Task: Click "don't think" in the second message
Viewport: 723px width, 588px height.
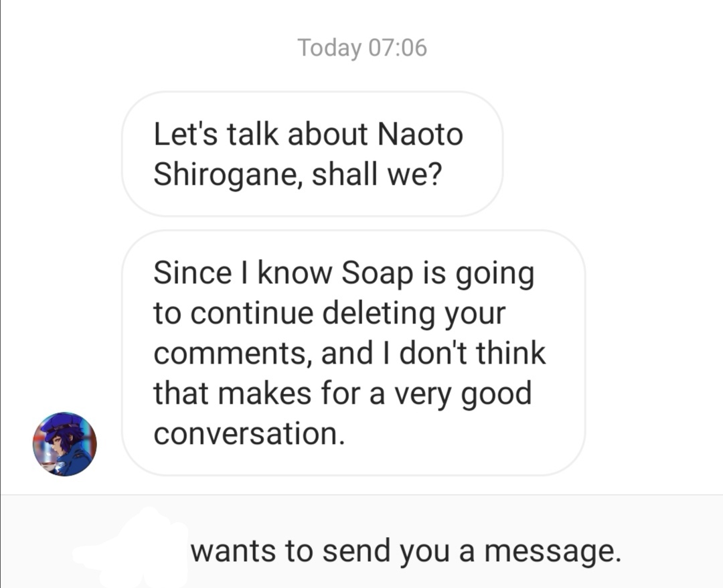Action: click(472, 353)
